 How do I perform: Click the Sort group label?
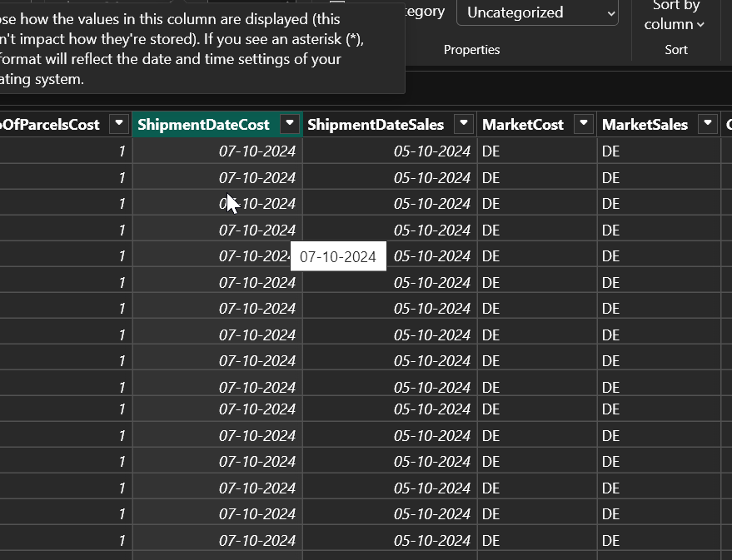676,50
